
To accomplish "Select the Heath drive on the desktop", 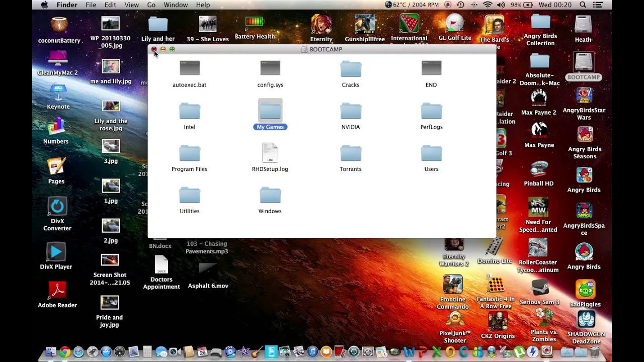I will [583, 25].
